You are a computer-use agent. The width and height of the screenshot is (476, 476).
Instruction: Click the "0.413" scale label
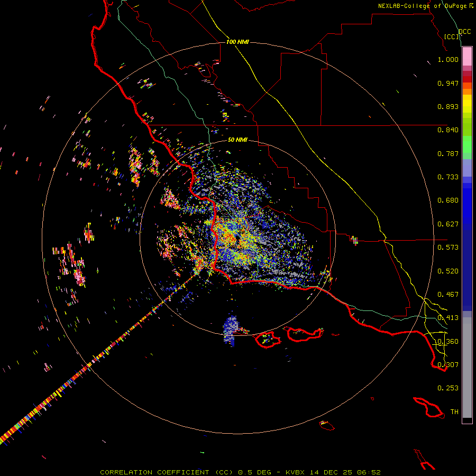tap(448, 318)
